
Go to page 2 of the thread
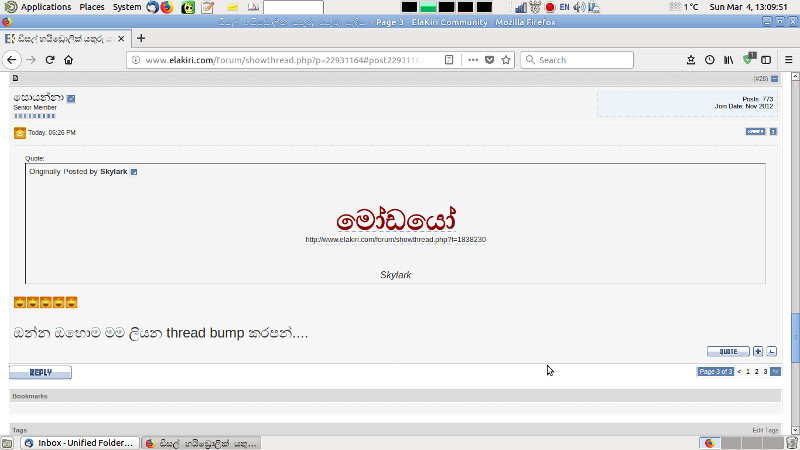click(757, 371)
